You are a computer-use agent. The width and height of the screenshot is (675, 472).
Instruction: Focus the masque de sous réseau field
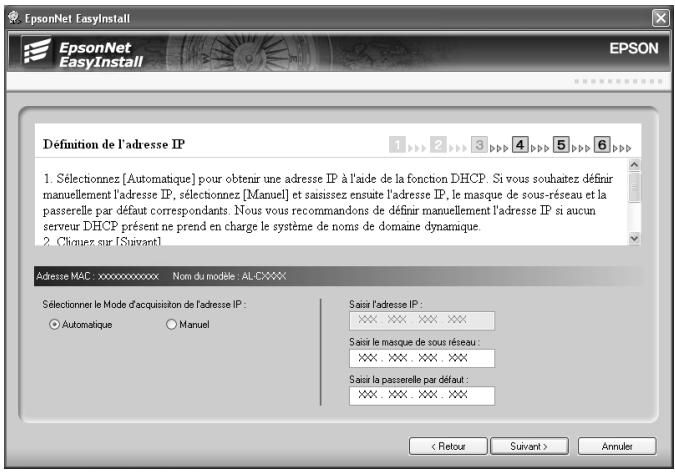[422, 358]
